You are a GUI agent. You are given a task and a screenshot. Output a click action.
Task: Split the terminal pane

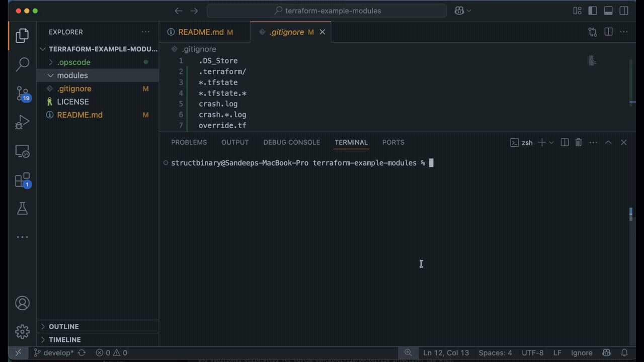point(565,142)
